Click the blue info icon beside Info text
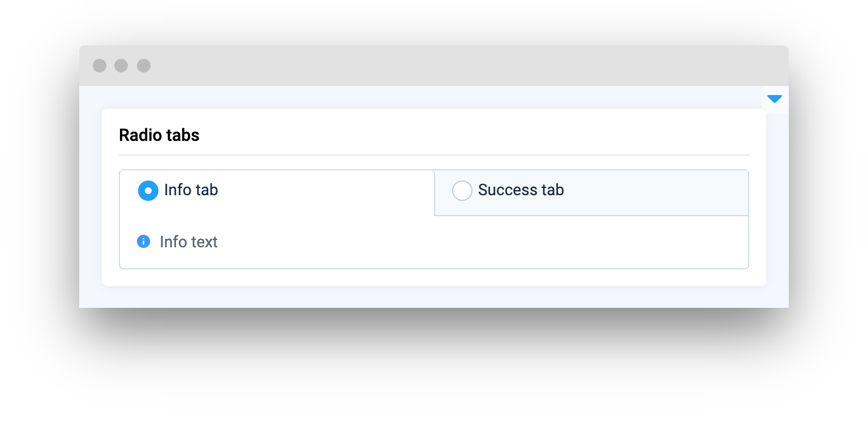This screenshot has height=421, width=868. (144, 242)
